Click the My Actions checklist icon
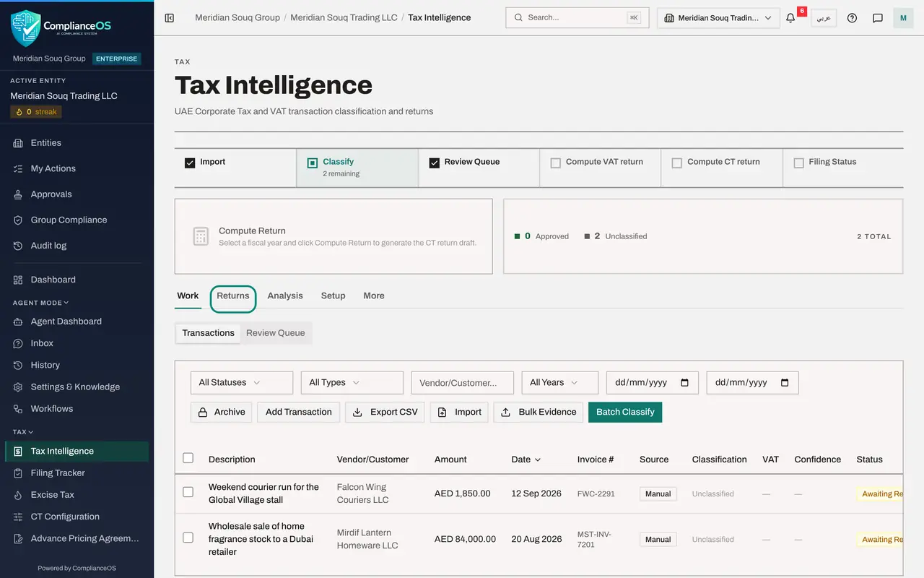The height and width of the screenshot is (578, 924). (18, 169)
